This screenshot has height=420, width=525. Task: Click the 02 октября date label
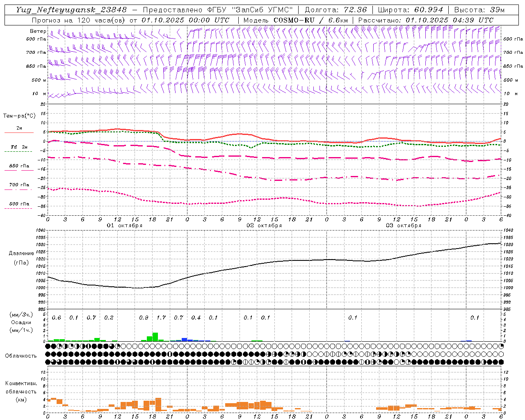pyautogui.click(x=264, y=226)
